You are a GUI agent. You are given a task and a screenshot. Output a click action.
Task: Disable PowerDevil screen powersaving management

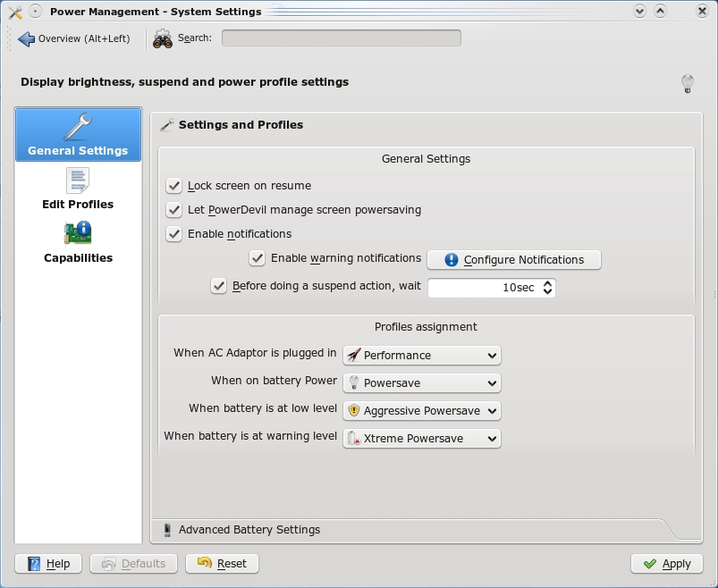[x=174, y=210]
